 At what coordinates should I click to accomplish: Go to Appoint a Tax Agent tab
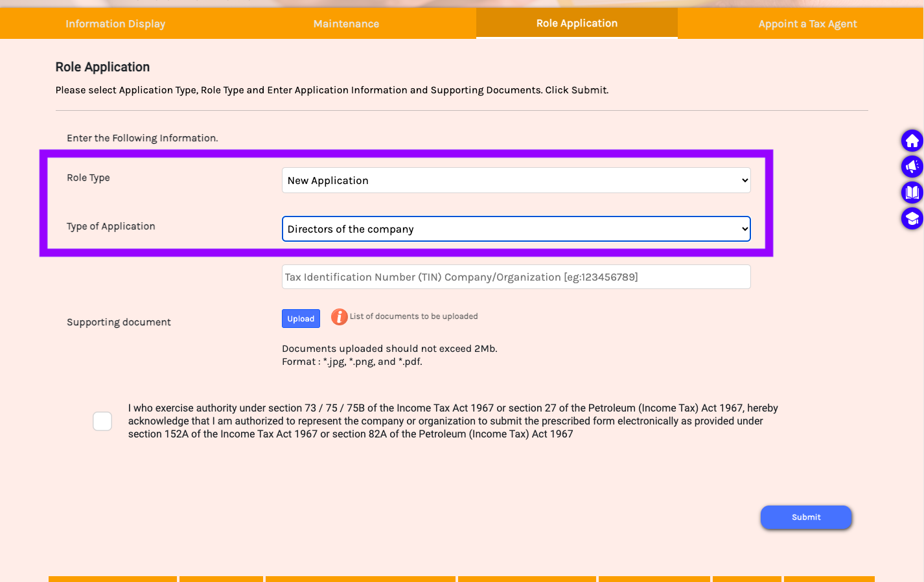[x=807, y=24]
